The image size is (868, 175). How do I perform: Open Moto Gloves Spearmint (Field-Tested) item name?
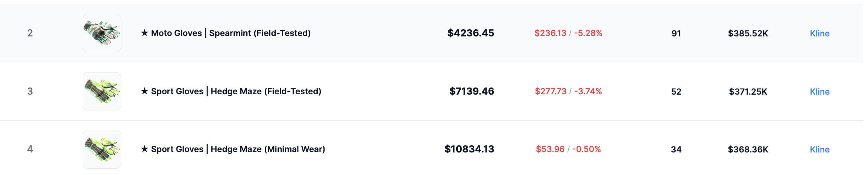226,33
